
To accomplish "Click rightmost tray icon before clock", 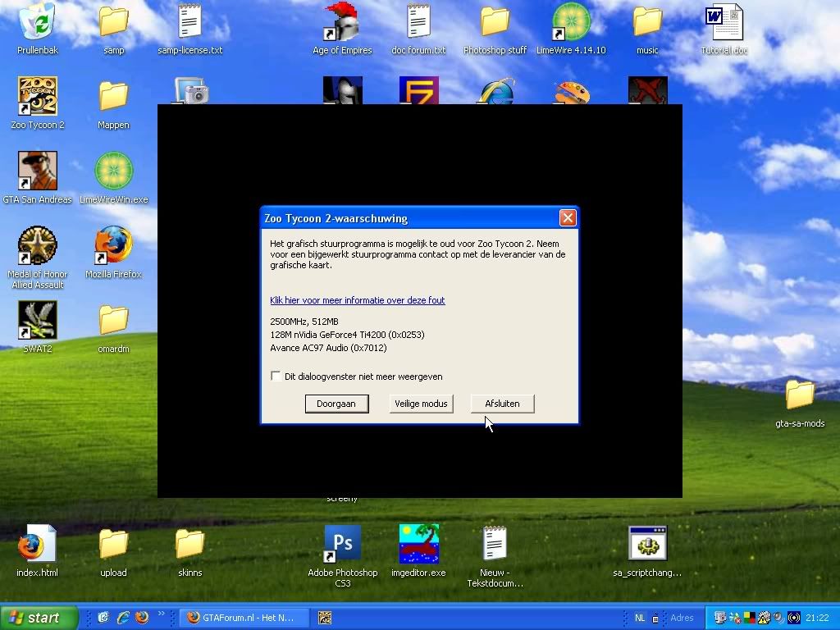I will pyautogui.click(x=794, y=618).
